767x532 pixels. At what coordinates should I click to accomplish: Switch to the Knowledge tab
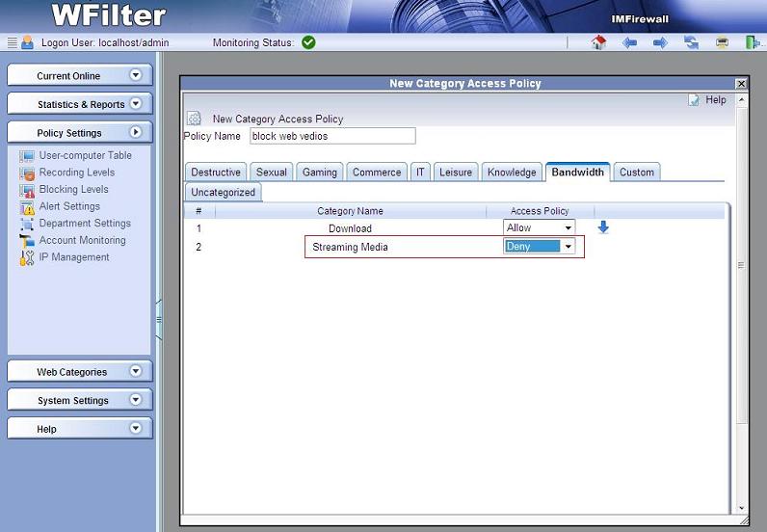click(x=512, y=173)
